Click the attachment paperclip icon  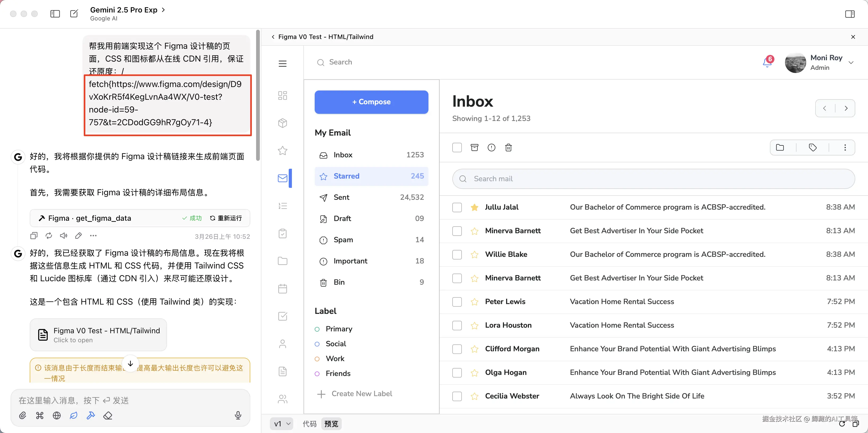point(23,415)
